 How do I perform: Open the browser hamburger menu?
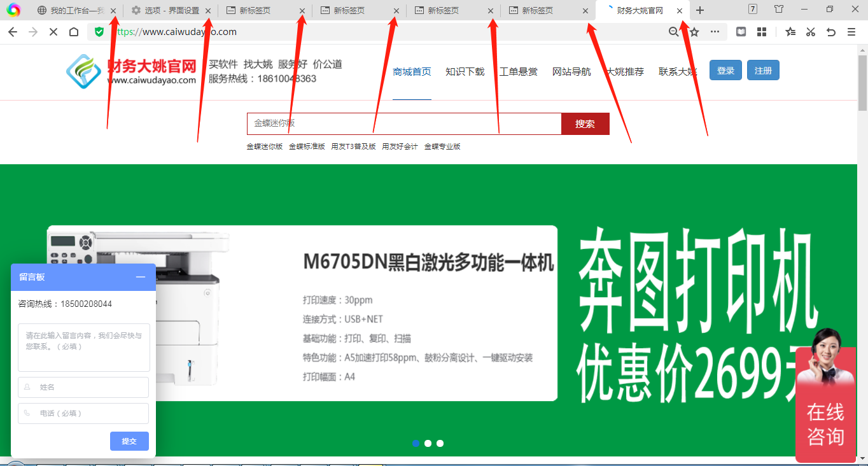(851, 32)
